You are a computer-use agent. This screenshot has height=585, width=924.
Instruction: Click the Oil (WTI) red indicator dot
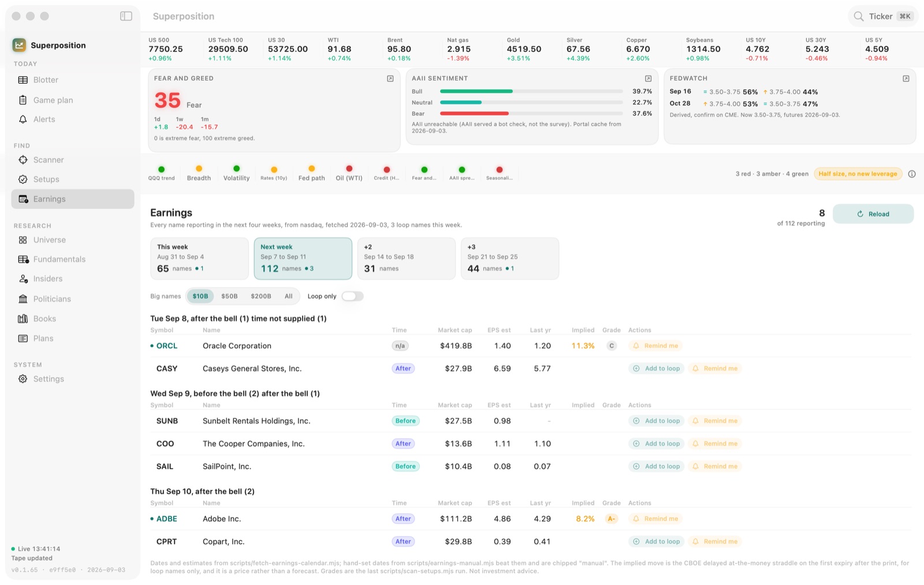click(349, 169)
